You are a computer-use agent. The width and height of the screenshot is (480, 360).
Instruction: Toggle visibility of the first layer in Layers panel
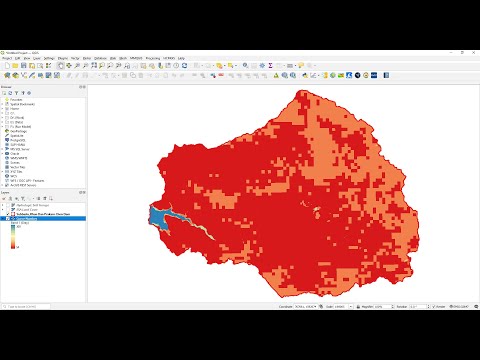8,205
